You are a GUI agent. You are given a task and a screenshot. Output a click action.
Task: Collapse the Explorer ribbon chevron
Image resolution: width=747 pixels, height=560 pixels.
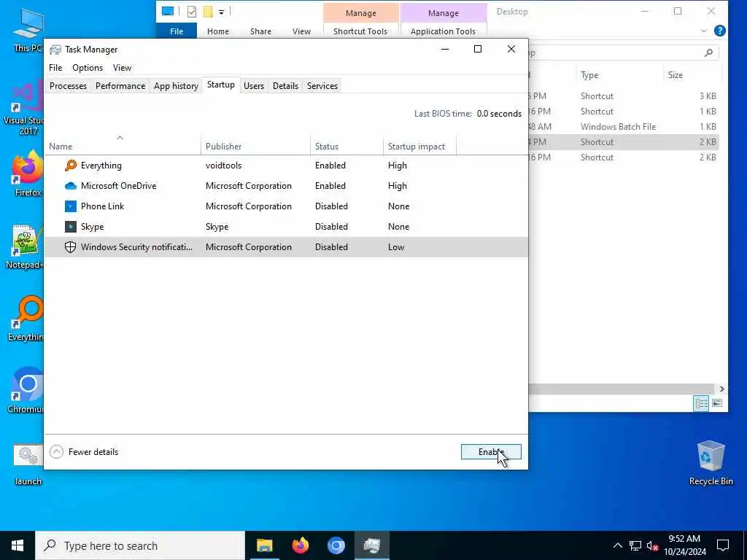(x=704, y=31)
